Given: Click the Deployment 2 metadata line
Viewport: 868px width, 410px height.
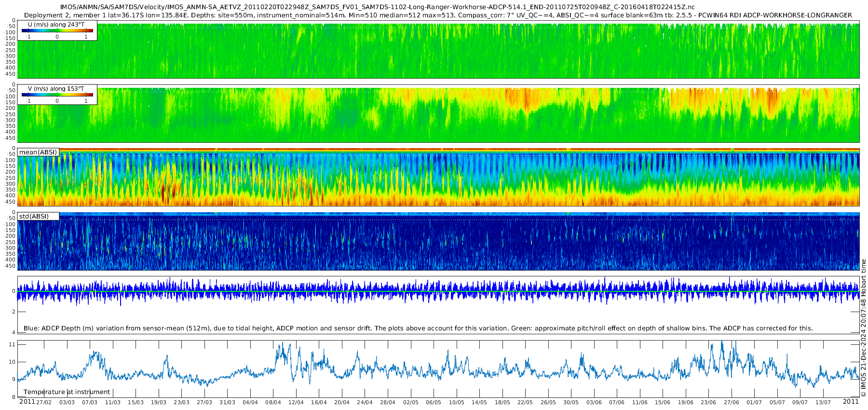Looking at the screenshot, I should pos(438,15).
